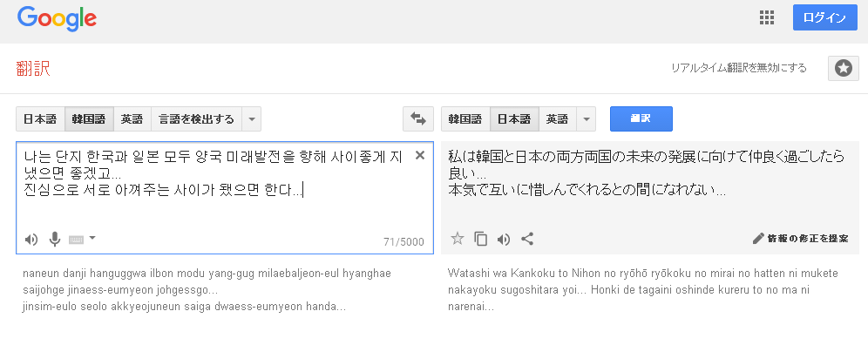Select 日本語 as target language
868x345 pixels.
point(514,119)
